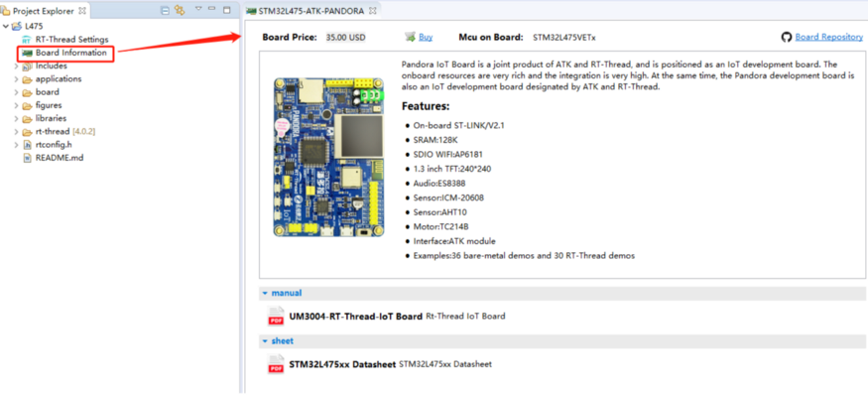
Task: Follow the Board Repository link
Action: pyautogui.click(x=828, y=37)
